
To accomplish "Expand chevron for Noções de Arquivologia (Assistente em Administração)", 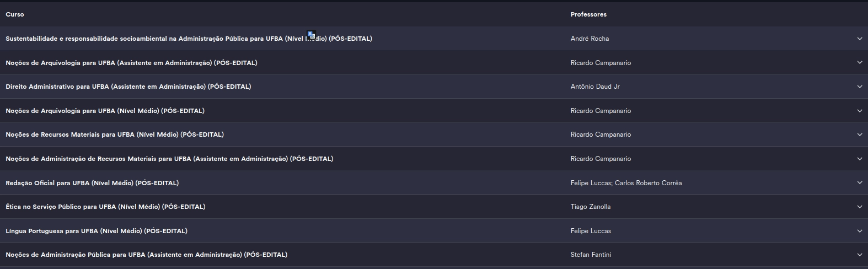I will tap(859, 63).
